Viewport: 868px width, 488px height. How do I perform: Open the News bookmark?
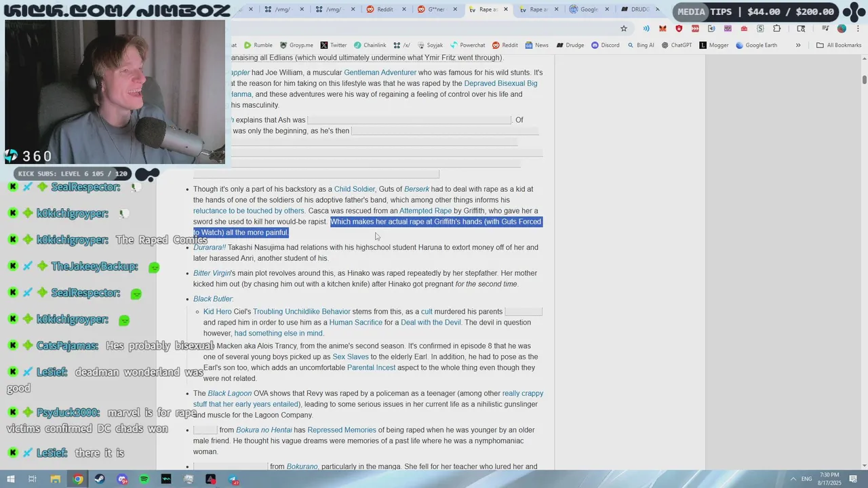(536, 45)
